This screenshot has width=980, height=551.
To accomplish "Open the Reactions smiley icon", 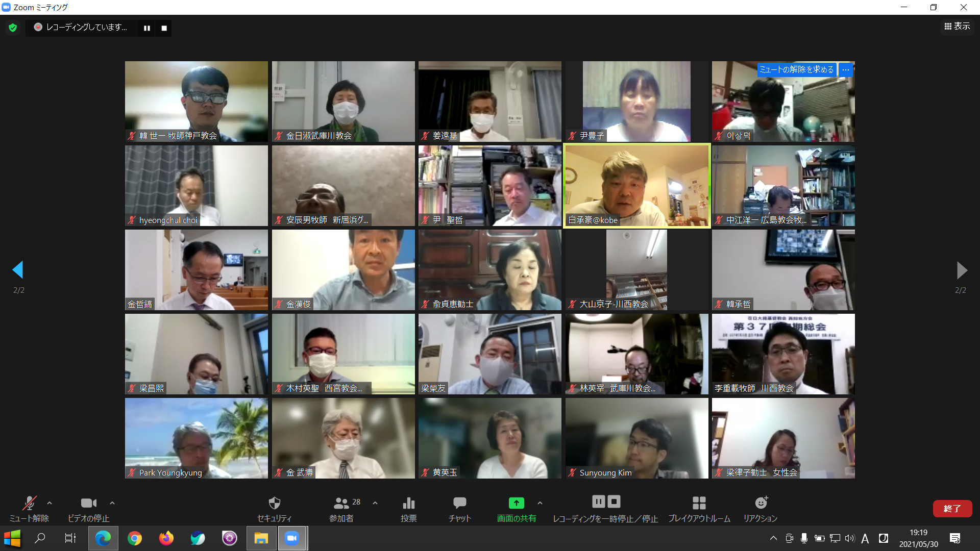I will pyautogui.click(x=761, y=503).
